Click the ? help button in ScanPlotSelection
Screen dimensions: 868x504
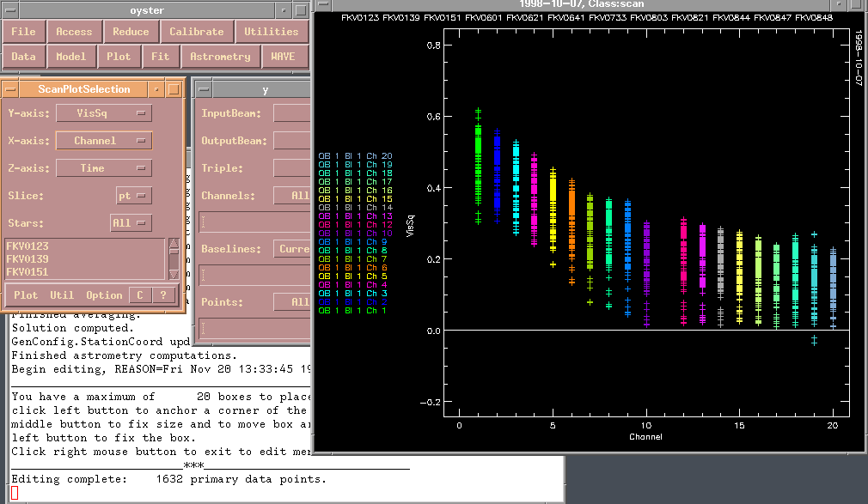(x=163, y=295)
